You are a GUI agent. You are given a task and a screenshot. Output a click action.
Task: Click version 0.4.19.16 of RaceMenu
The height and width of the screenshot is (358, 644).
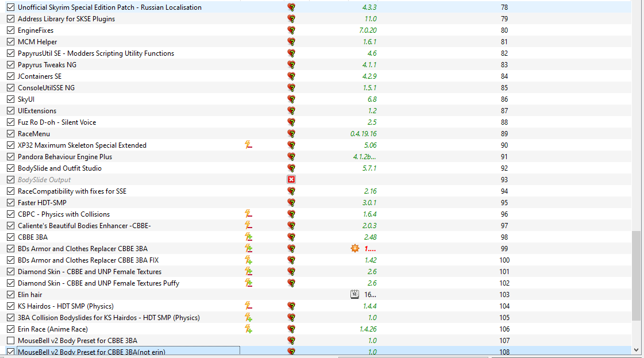coord(364,133)
